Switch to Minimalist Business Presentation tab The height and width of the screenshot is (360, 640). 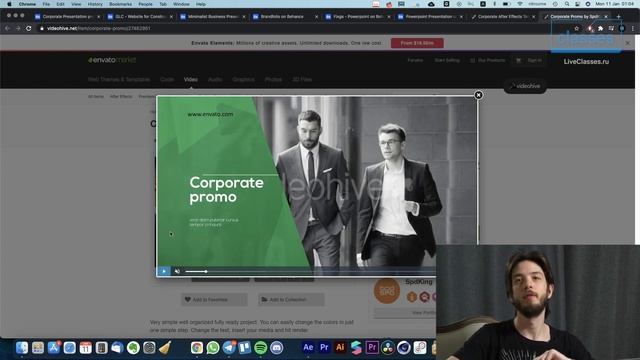pos(213,17)
